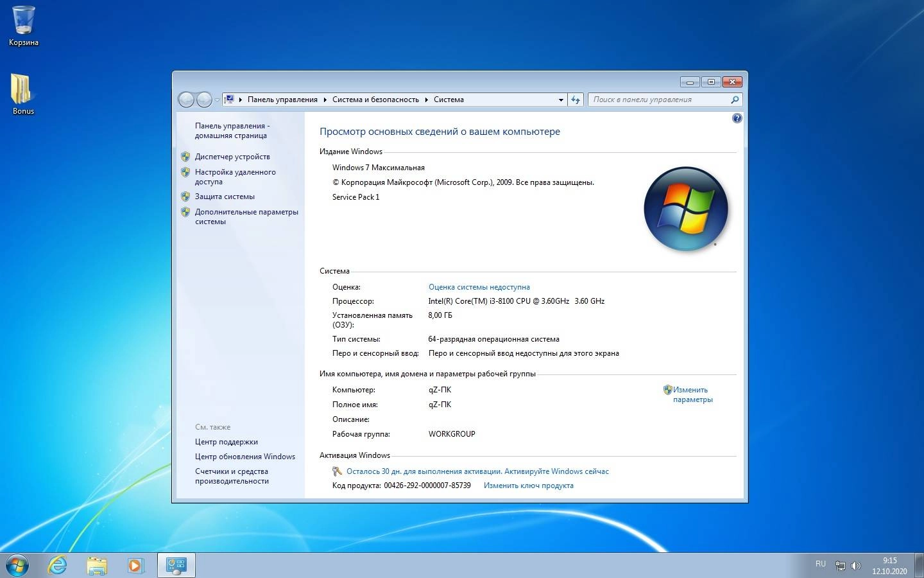The width and height of the screenshot is (924, 578).
Task: Open Счетчики и средства производительности link
Action: (232, 476)
